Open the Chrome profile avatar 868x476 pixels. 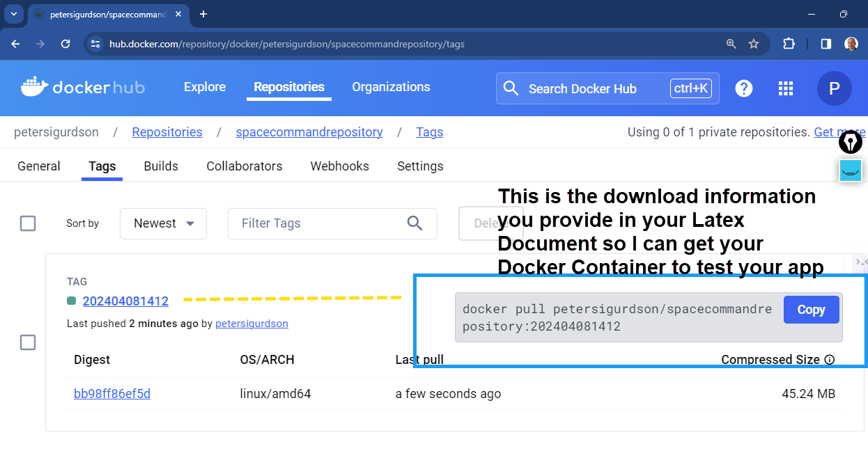pos(851,44)
